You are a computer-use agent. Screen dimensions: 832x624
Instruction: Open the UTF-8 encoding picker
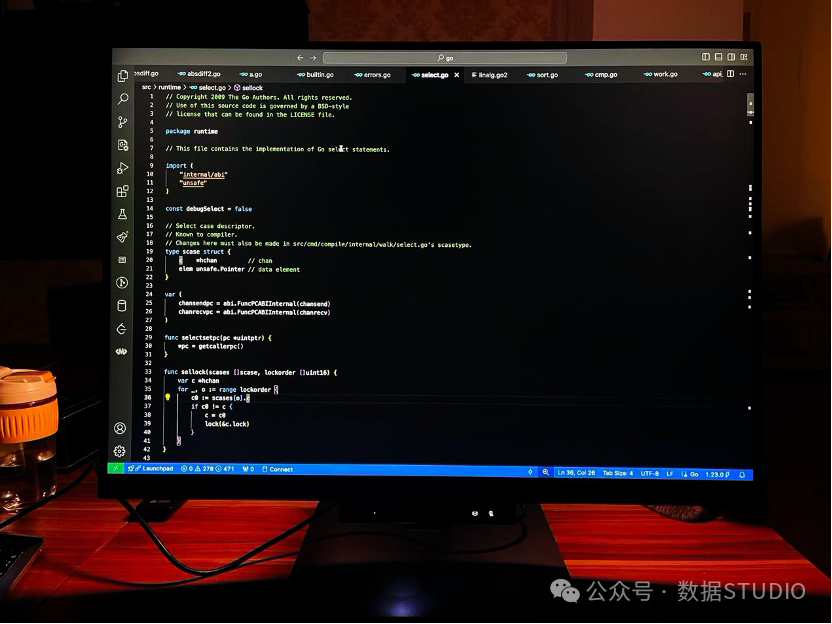click(x=649, y=473)
